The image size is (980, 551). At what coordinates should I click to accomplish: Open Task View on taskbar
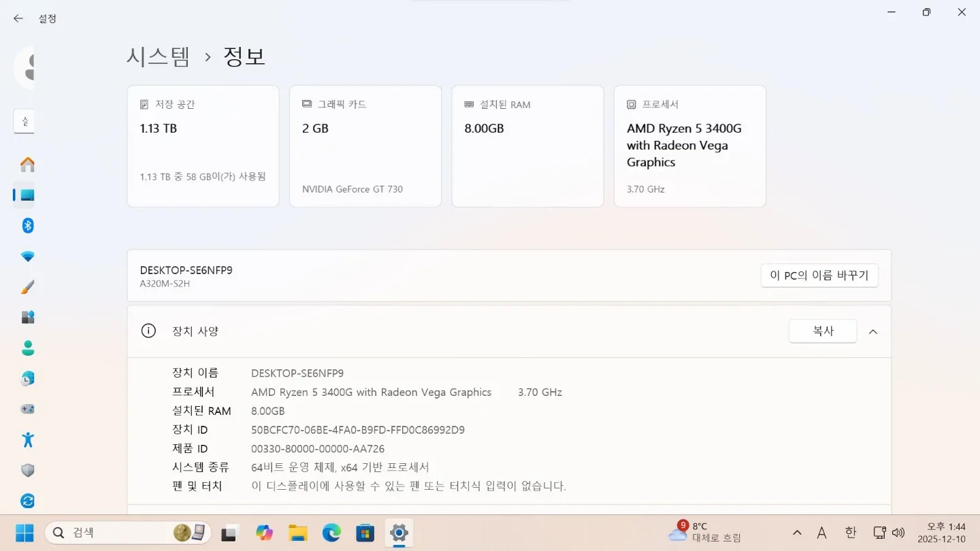pos(230,533)
